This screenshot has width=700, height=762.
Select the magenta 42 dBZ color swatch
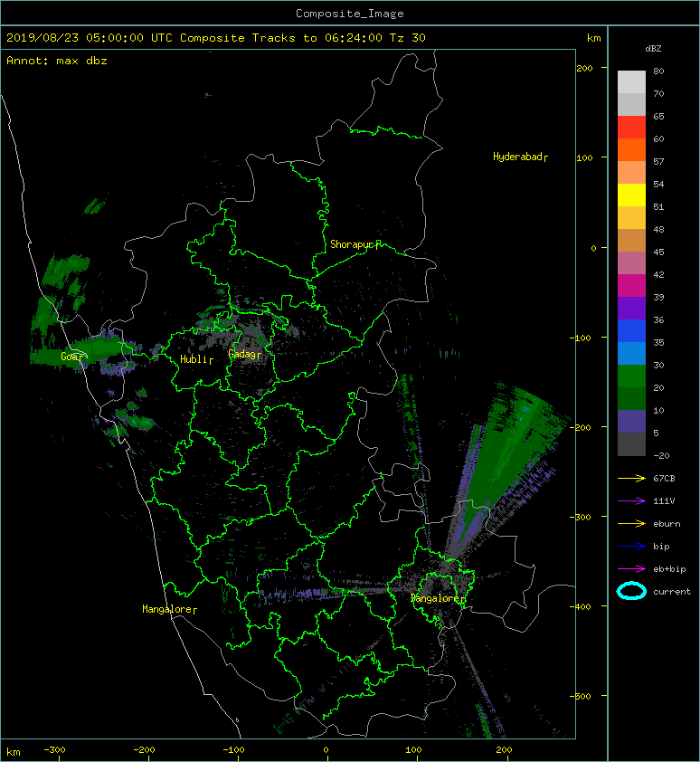pos(631,286)
